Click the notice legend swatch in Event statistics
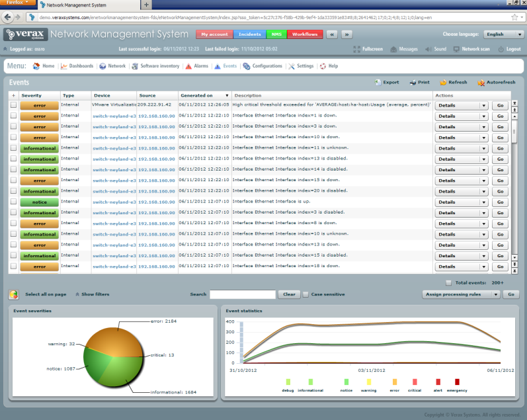Viewport: 527px width, 420px height. 346,382
